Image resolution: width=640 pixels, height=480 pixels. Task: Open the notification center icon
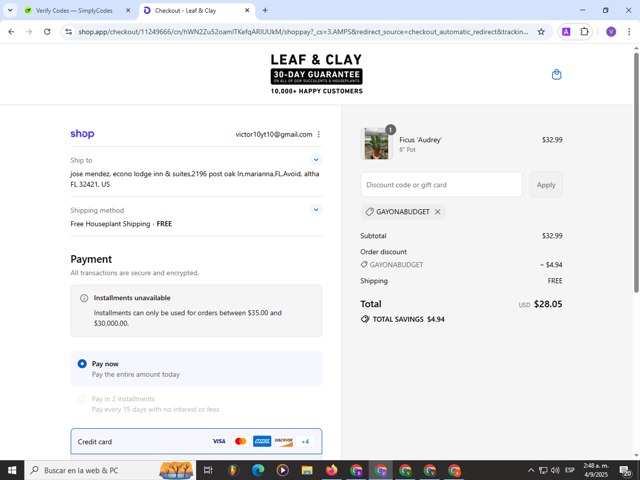point(626,470)
